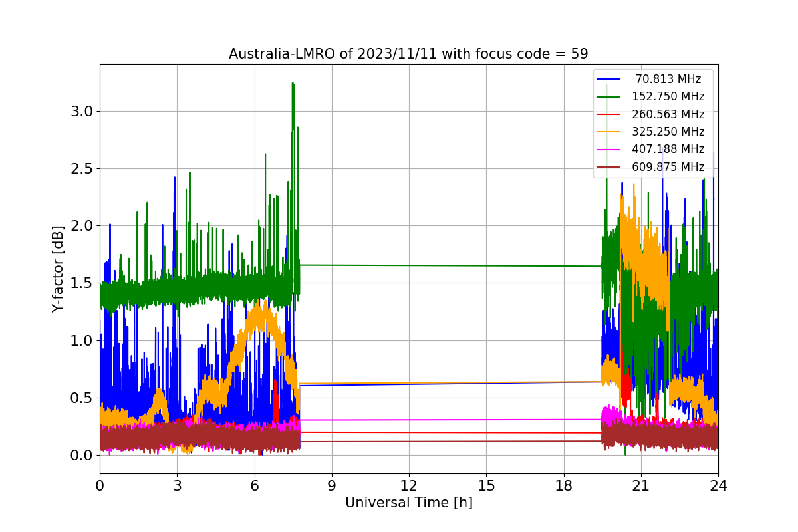The image size is (798, 532).
Task: Click the blue legend line for 70.813 MHz
Action: tap(609, 79)
